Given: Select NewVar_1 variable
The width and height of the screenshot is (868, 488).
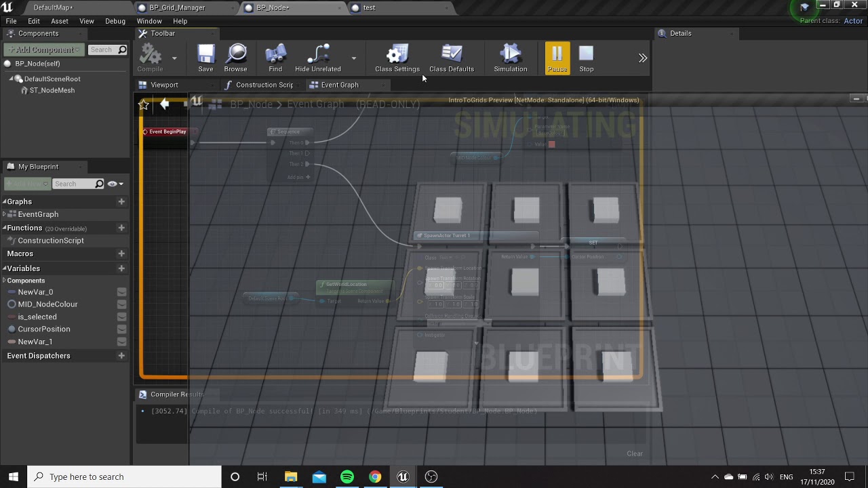Looking at the screenshot, I should (35, 342).
